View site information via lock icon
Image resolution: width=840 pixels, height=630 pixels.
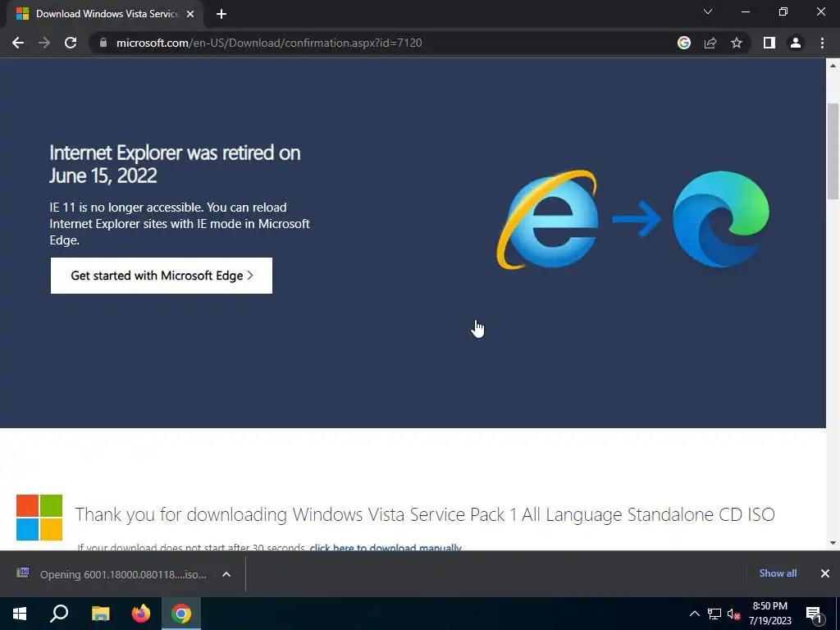103,43
